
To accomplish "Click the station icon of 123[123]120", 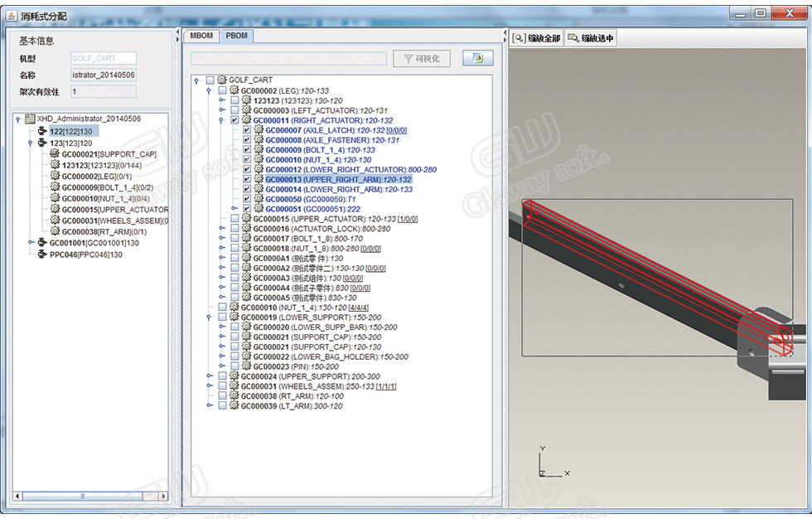I will 42,142.
